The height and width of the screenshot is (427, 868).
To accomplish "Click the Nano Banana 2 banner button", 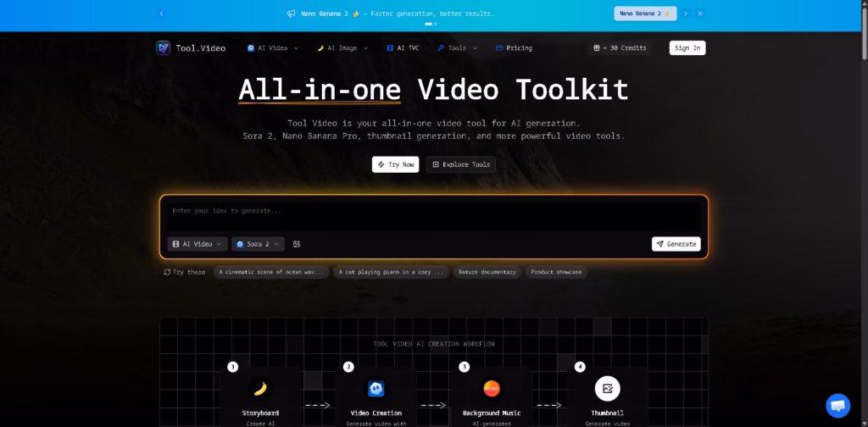I will click(x=645, y=14).
